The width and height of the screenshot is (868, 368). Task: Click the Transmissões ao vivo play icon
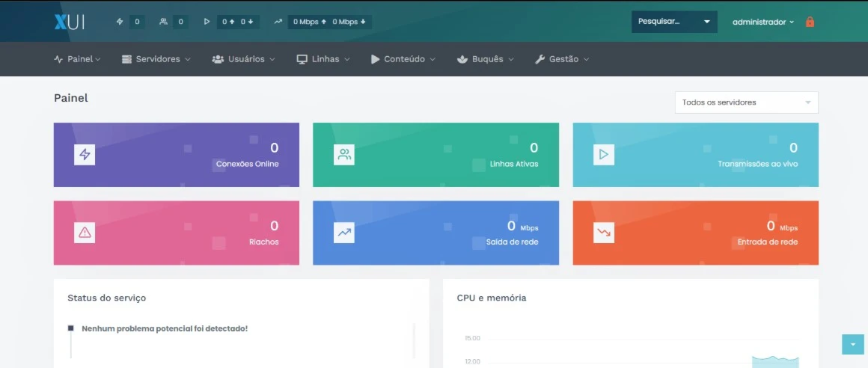tap(604, 155)
